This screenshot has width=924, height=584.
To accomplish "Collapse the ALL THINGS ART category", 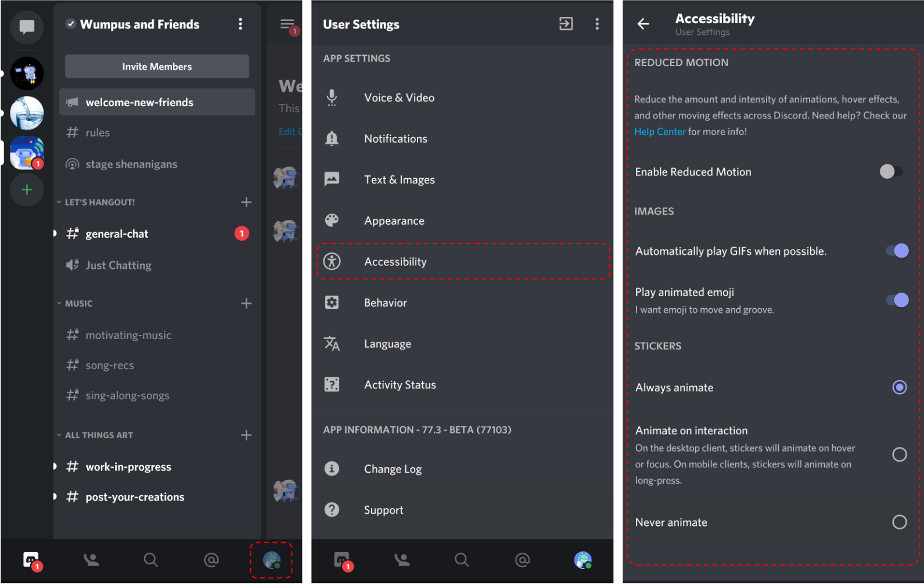I will pyautogui.click(x=95, y=435).
